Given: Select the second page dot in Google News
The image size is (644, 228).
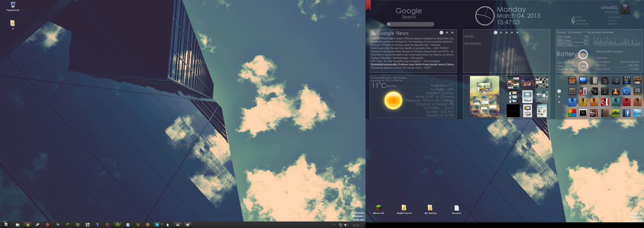Looking at the screenshot, I should coord(447,33).
